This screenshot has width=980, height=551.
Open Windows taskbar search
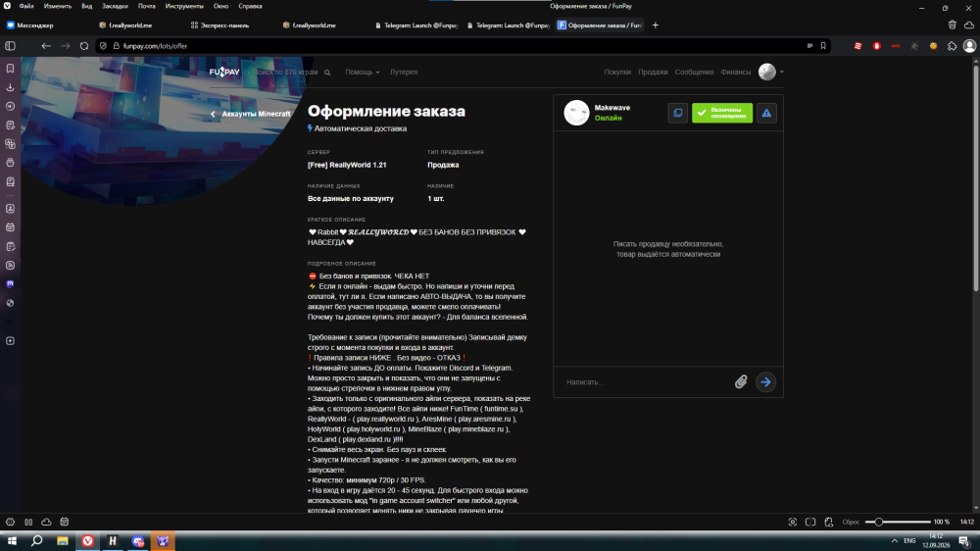click(37, 541)
